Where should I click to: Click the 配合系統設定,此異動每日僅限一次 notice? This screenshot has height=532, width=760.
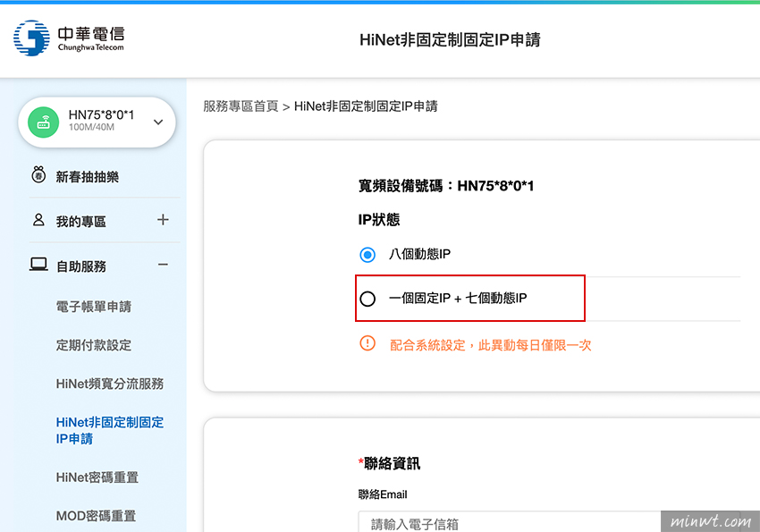[x=491, y=345]
